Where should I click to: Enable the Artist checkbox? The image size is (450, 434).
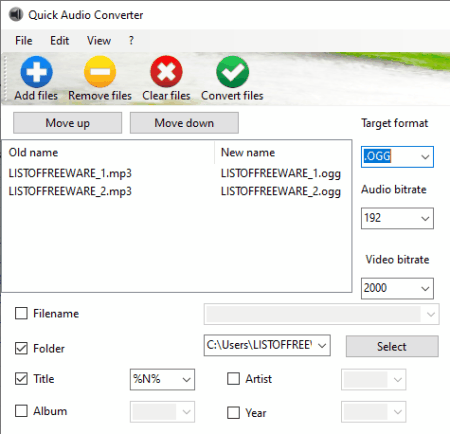tap(233, 379)
